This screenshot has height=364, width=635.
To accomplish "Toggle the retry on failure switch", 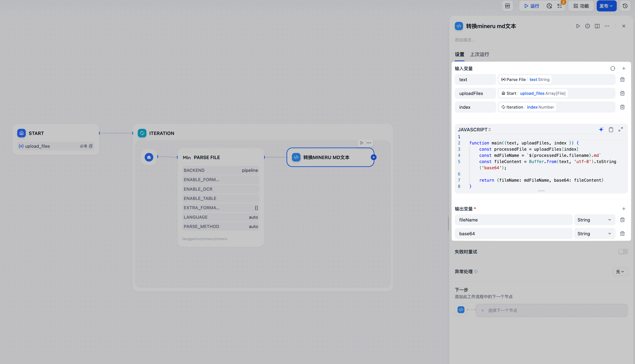I will click(x=623, y=252).
